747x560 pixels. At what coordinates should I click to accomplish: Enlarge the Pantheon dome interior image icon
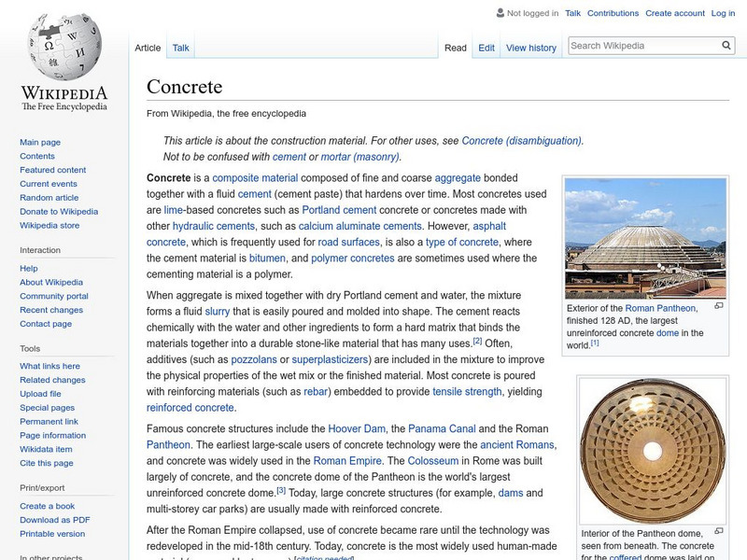point(719,531)
